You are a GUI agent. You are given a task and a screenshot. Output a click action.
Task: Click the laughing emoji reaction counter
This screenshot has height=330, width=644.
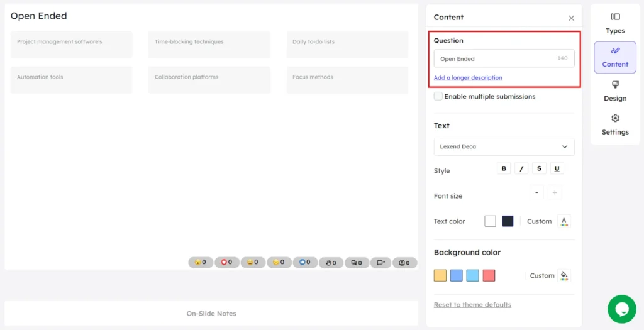(x=253, y=262)
